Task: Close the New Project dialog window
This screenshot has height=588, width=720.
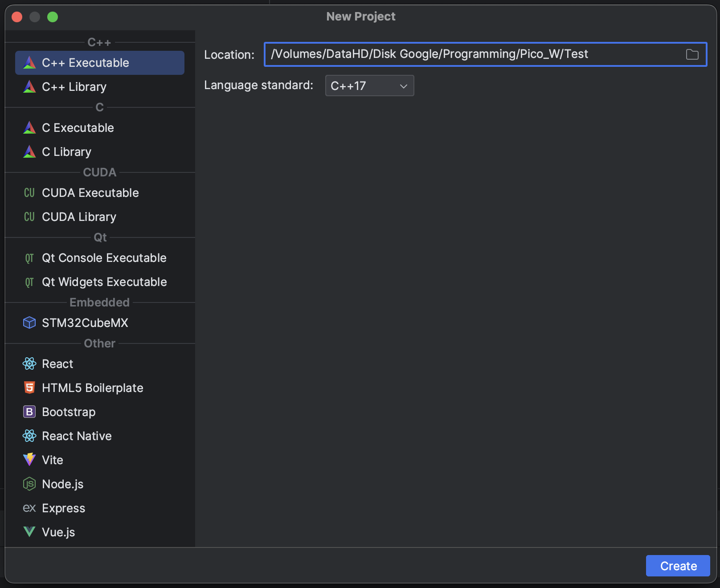Action: pyautogui.click(x=17, y=17)
